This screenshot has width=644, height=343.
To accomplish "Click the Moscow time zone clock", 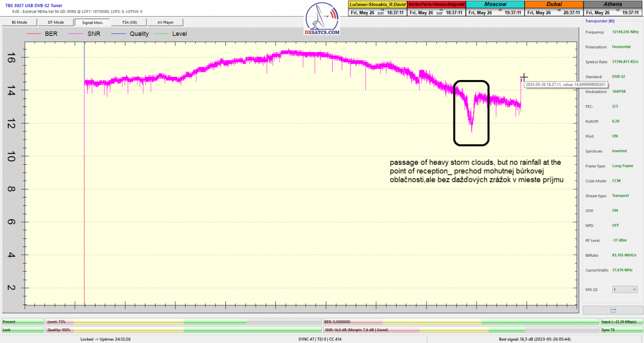I will point(495,9).
